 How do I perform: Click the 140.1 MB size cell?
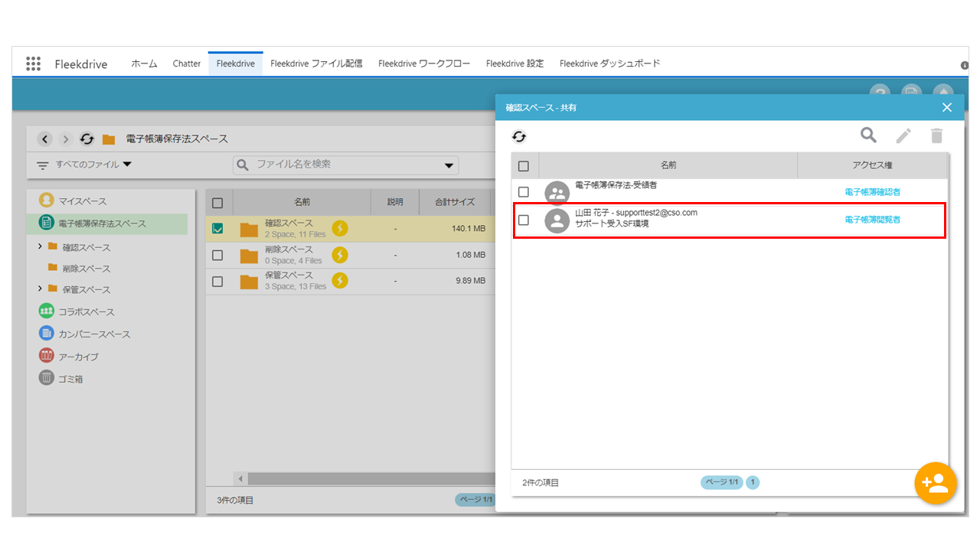pyautogui.click(x=469, y=228)
